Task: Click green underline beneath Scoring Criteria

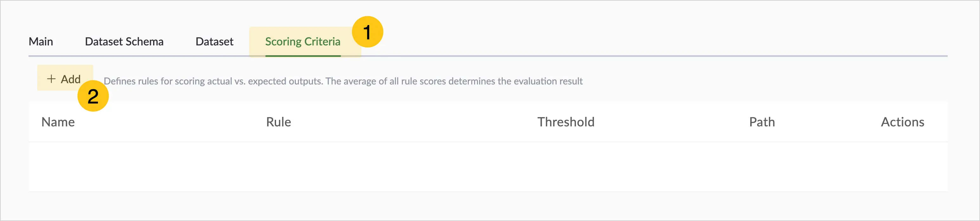Action: 303,56
